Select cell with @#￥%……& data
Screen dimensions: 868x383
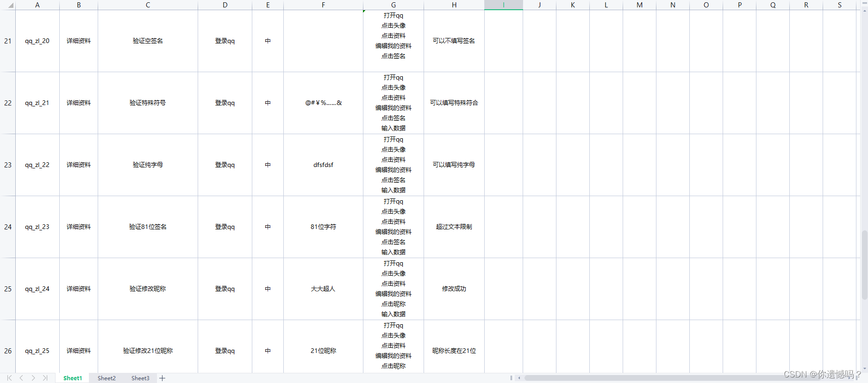pyautogui.click(x=323, y=103)
